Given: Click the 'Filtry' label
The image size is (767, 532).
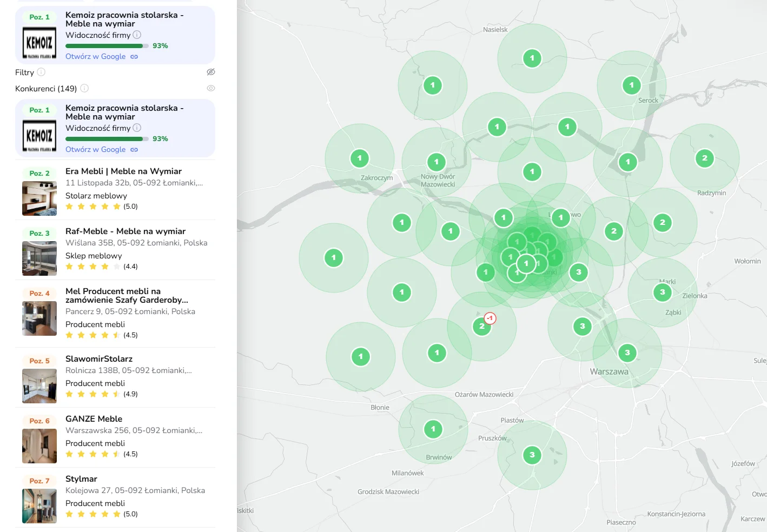Looking at the screenshot, I should point(24,72).
